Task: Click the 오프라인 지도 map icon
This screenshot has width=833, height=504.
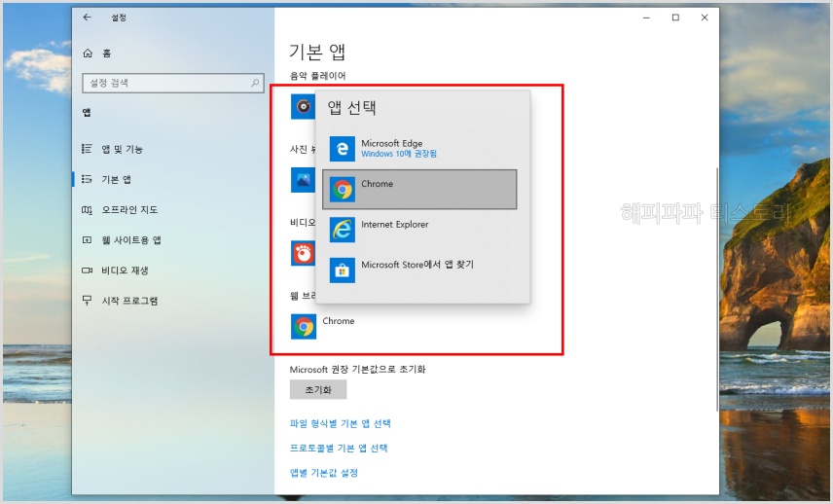Action: [87, 210]
